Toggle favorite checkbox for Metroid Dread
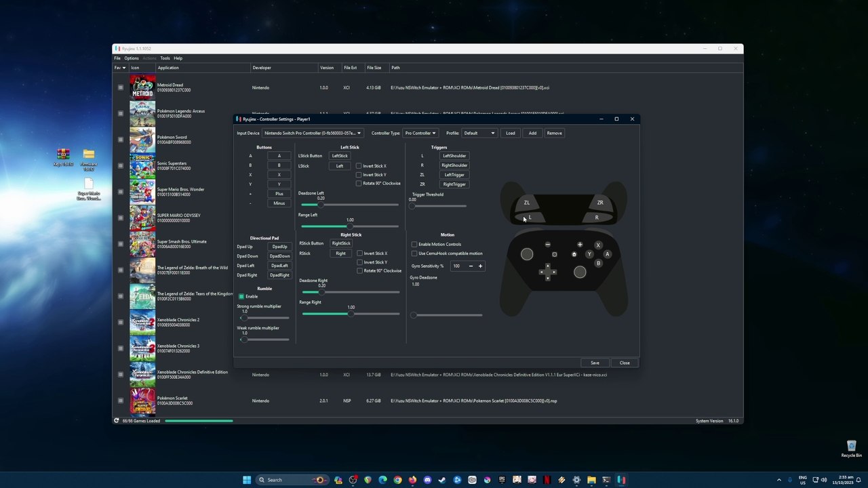Screen dimensions: 868x488 121,87
